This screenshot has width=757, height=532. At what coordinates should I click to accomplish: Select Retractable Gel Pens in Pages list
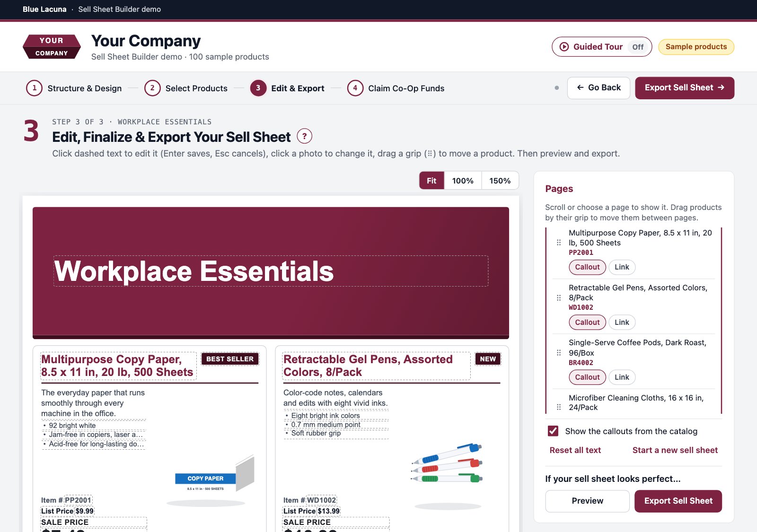coord(638,293)
